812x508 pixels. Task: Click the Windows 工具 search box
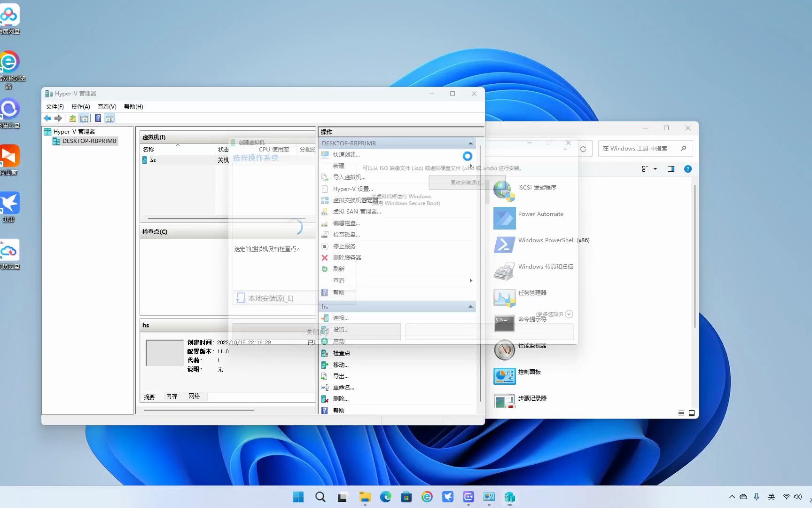click(x=645, y=149)
